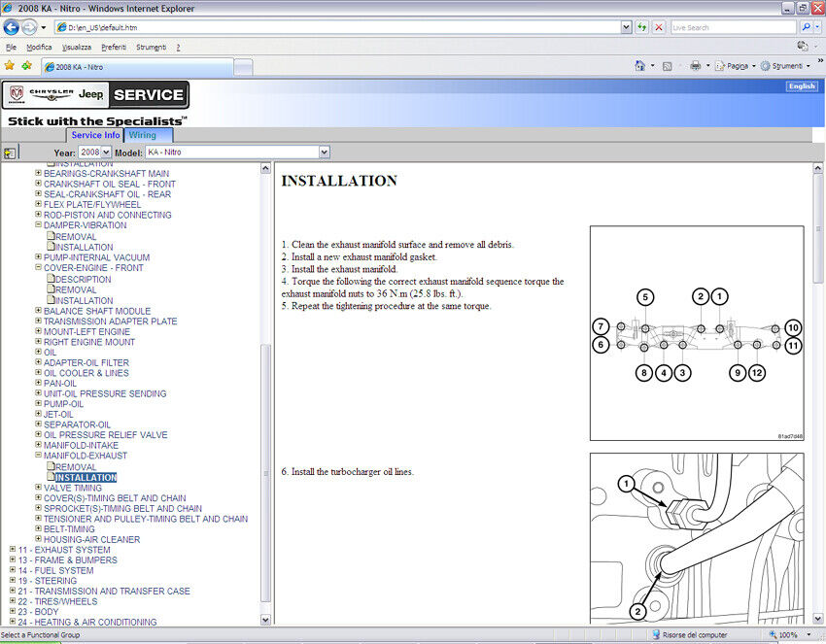Click the search magnifier icon
Viewport: 826px width, 644px height.
point(807,27)
